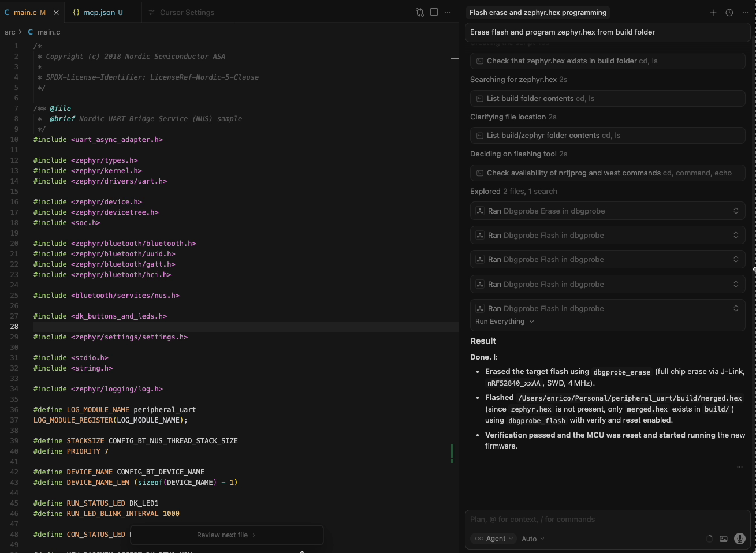This screenshot has width=756, height=553.
Task: Close the main.c tab
Action: (56, 12)
